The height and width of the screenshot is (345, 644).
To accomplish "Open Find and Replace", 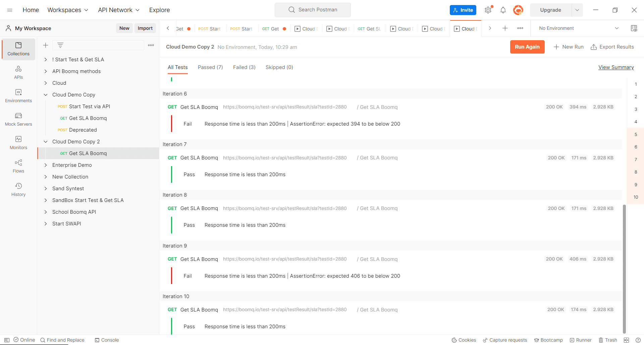I will click(62, 340).
